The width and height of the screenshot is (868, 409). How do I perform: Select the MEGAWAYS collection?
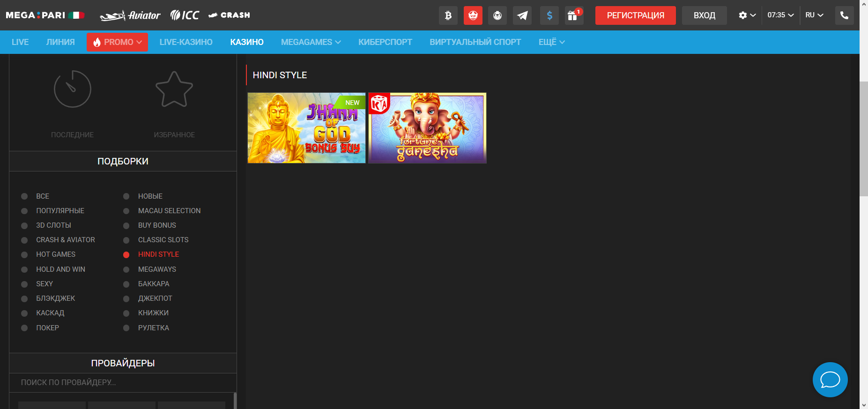pos(157,269)
